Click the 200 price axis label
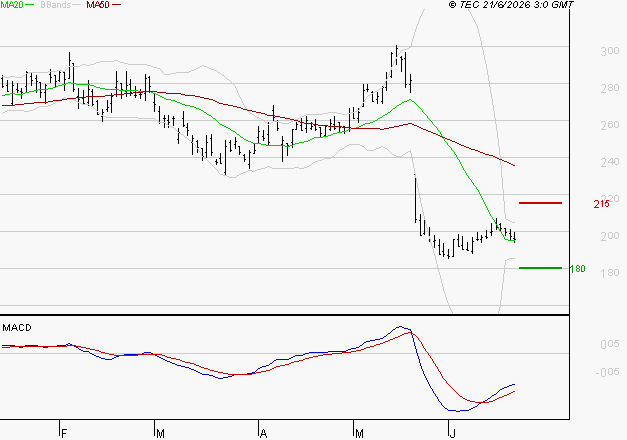This screenshot has height=440, width=627. click(x=609, y=236)
